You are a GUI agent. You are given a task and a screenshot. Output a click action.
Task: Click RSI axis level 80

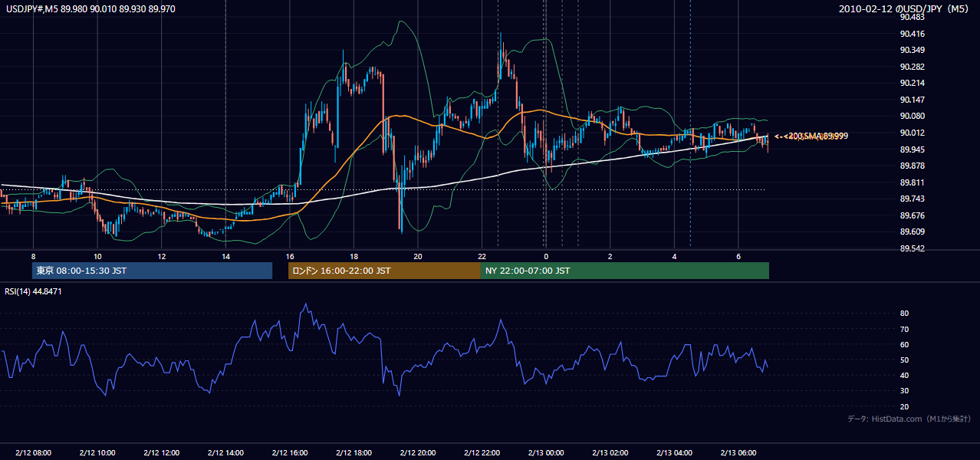coord(904,314)
